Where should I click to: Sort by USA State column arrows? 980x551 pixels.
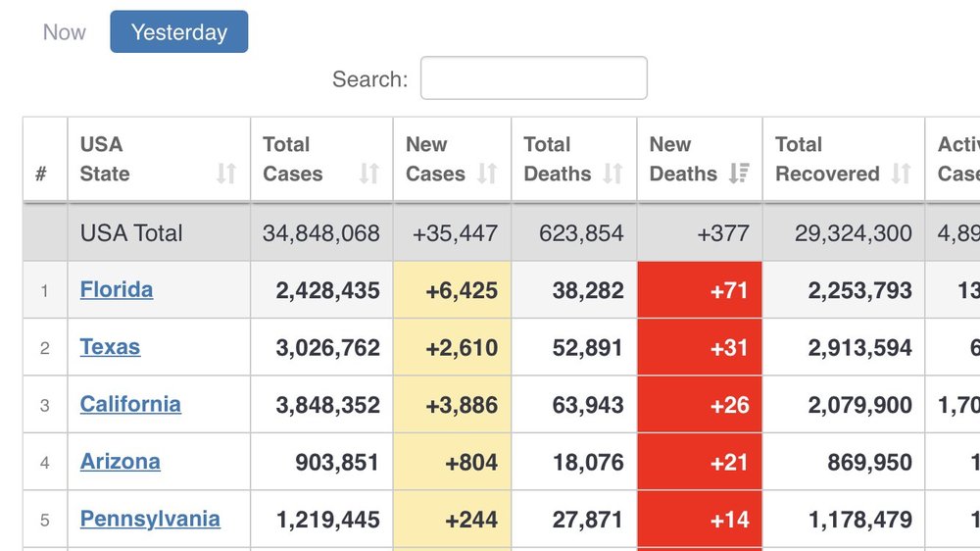(x=226, y=174)
